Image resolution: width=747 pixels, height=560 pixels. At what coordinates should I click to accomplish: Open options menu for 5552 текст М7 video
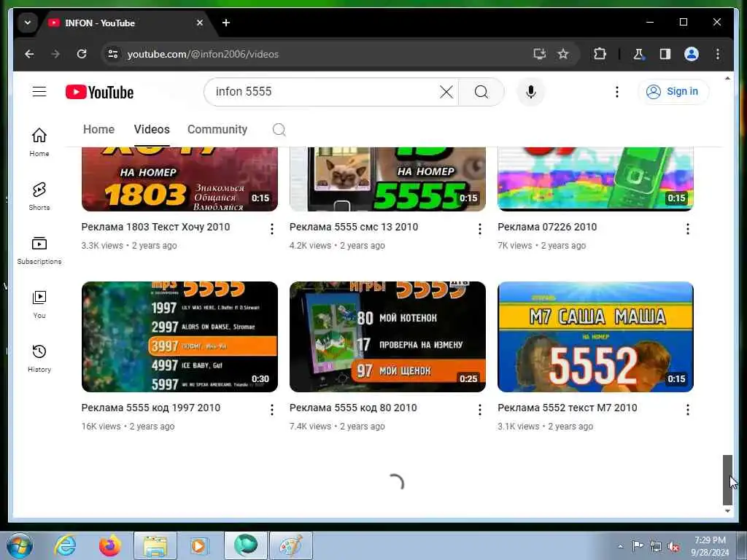pos(687,410)
